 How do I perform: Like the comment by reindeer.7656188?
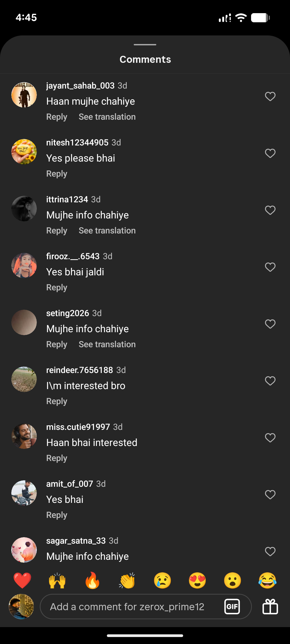point(270,381)
